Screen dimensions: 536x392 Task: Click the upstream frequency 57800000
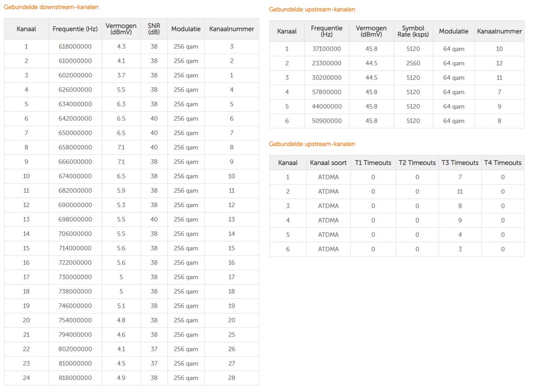coord(326,92)
